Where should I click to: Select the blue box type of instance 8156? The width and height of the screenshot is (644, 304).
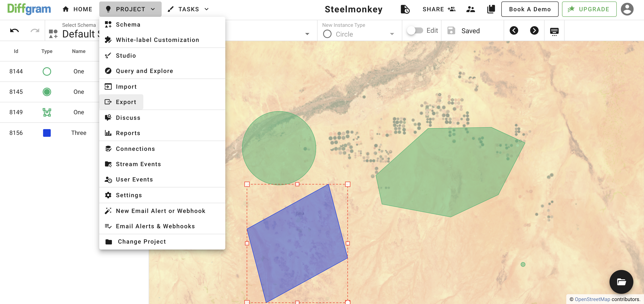click(47, 133)
